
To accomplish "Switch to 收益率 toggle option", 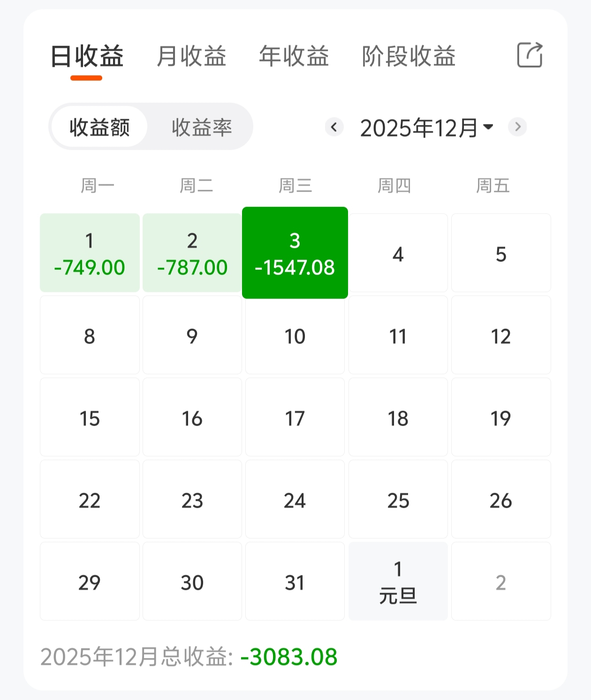I will point(202,127).
